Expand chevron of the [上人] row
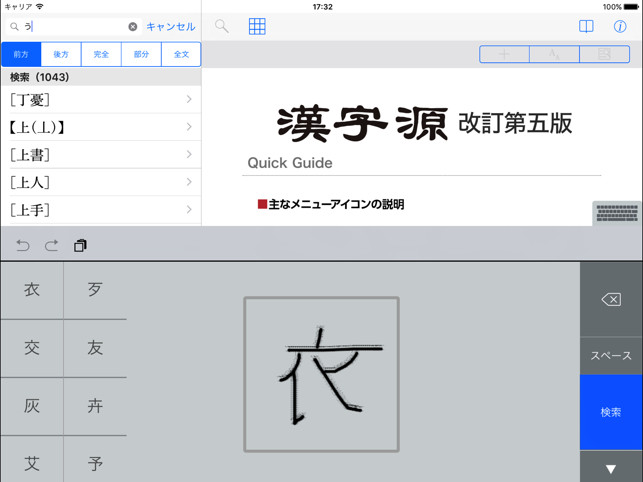The height and width of the screenshot is (482, 643). (189, 182)
